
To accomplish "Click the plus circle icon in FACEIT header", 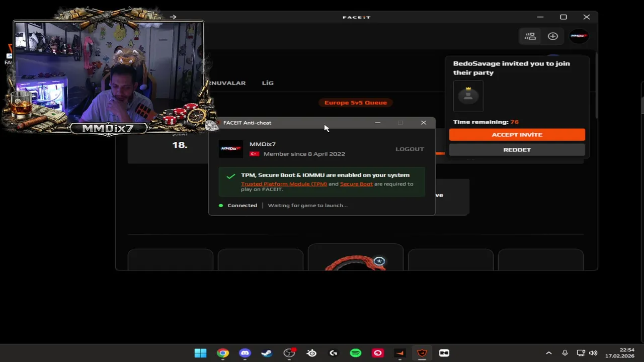I will pos(553,36).
